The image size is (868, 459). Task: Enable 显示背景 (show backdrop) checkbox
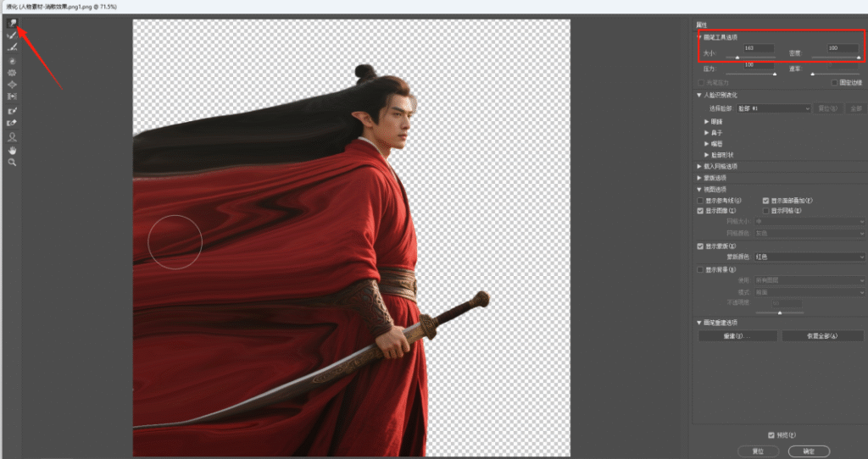tap(700, 270)
